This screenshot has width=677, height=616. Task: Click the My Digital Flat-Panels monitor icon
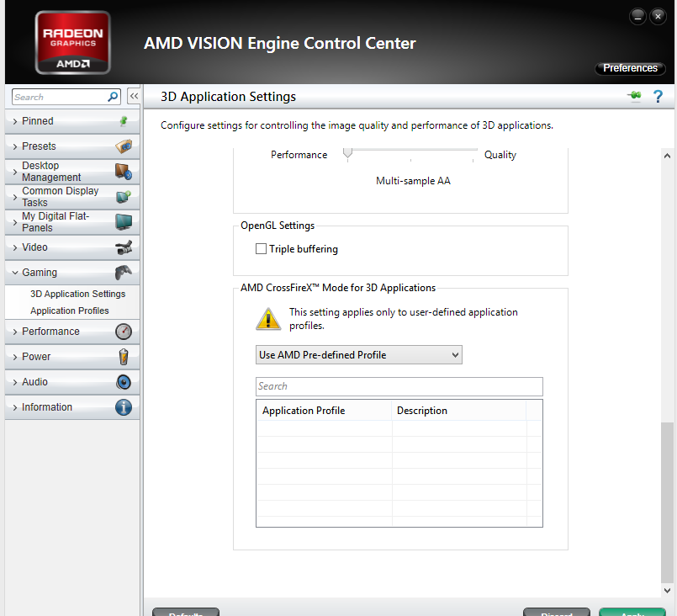pos(124,222)
